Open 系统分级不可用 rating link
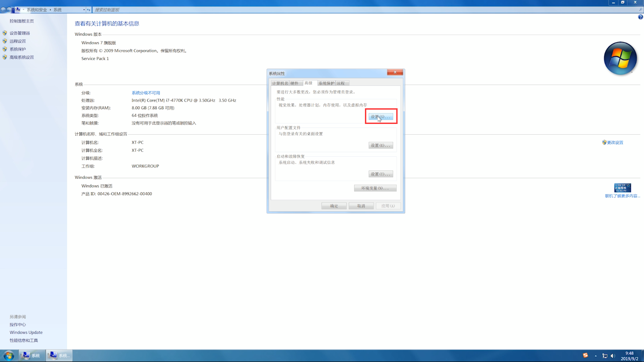The height and width of the screenshot is (362, 644). [146, 93]
